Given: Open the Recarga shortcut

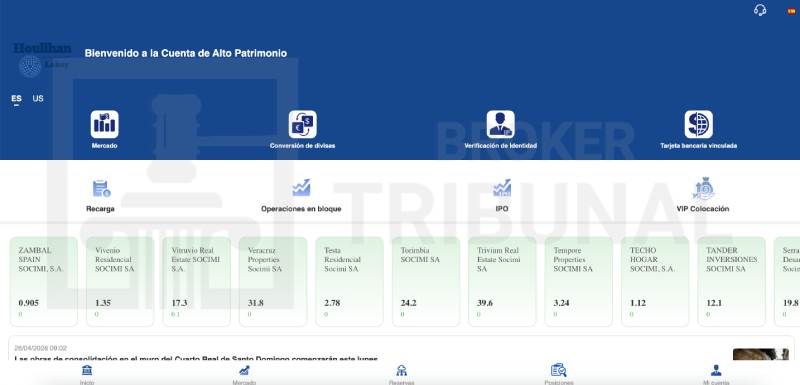Looking at the screenshot, I should click(101, 196).
